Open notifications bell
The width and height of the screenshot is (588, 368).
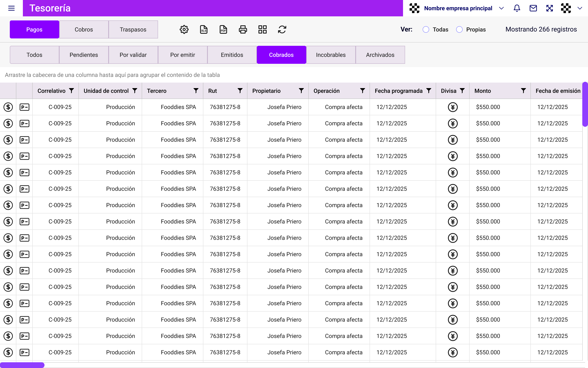pyautogui.click(x=517, y=8)
